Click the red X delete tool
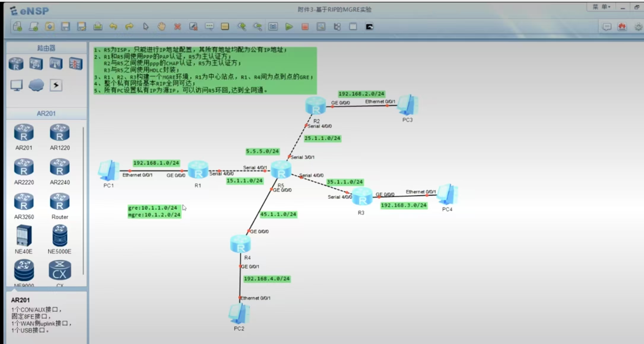 177,27
